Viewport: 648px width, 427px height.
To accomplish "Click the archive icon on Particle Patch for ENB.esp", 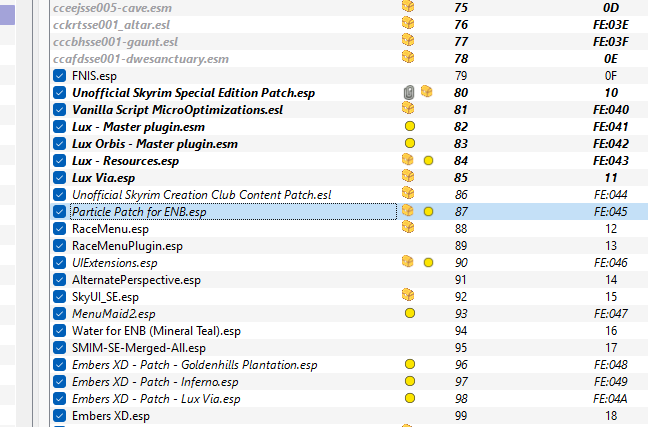I will point(408,210).
